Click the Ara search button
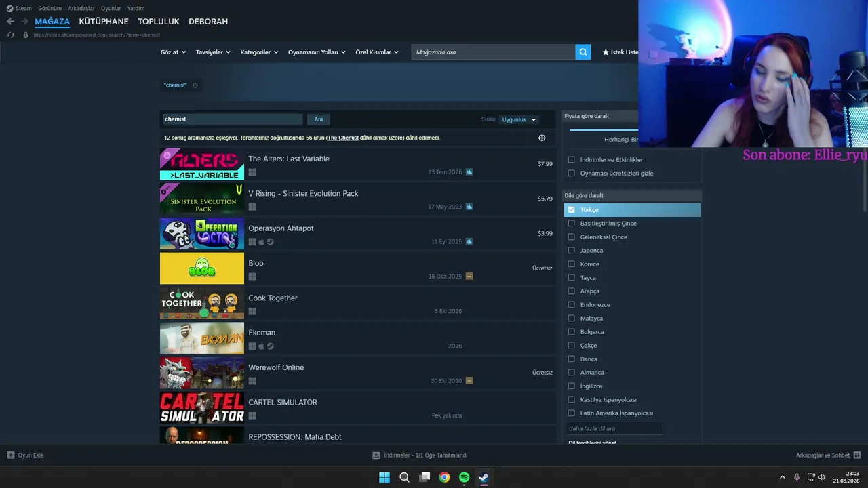 319,119
